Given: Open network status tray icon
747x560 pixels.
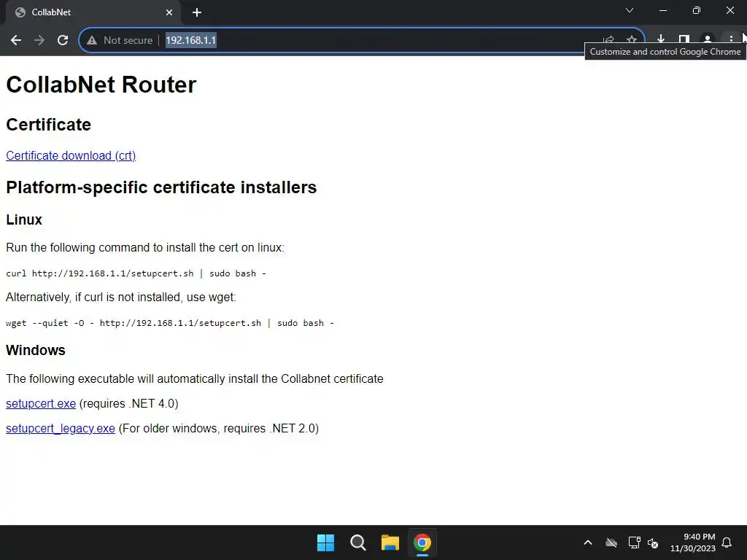Looking at the screenshot, I should coord(634,542).
